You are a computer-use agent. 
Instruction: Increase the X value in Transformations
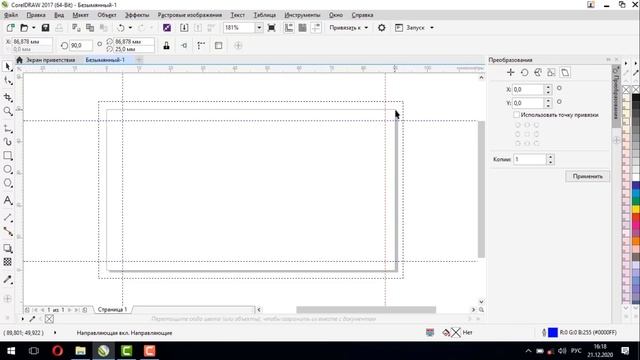click(548, 87)
